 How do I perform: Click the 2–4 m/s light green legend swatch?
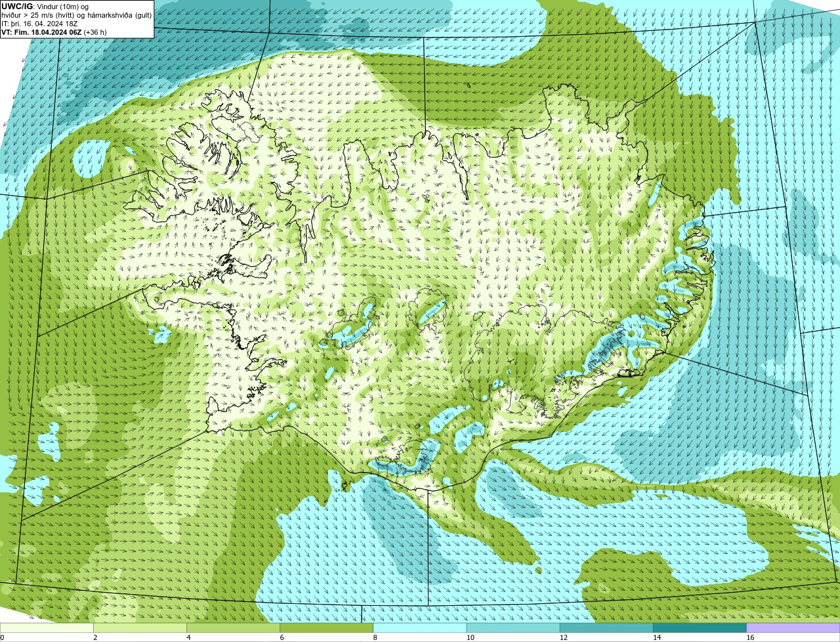point(140,628)
